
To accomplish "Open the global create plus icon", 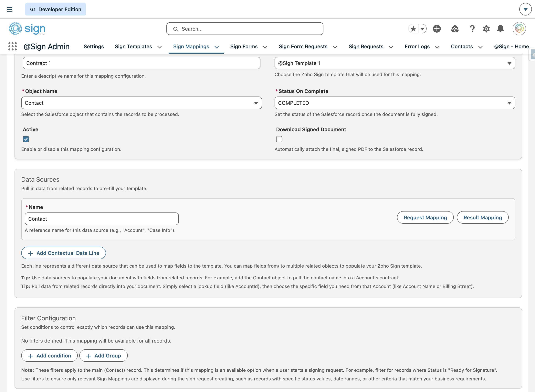I will click(436, 29).
